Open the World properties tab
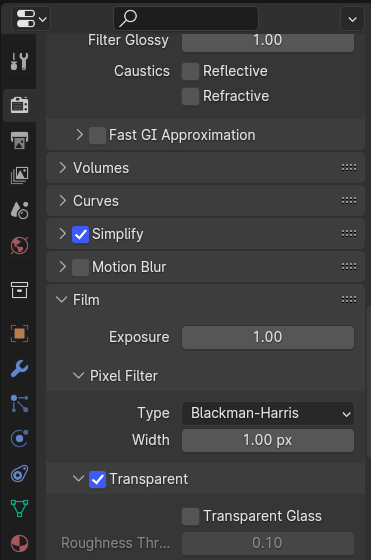This screenshot has height=560, width=371. coord(19,245)
